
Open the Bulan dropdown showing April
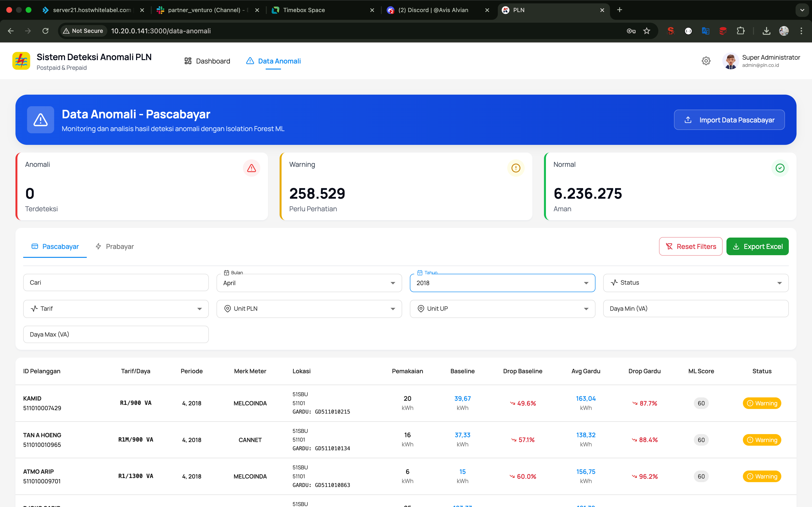point(309,283)
